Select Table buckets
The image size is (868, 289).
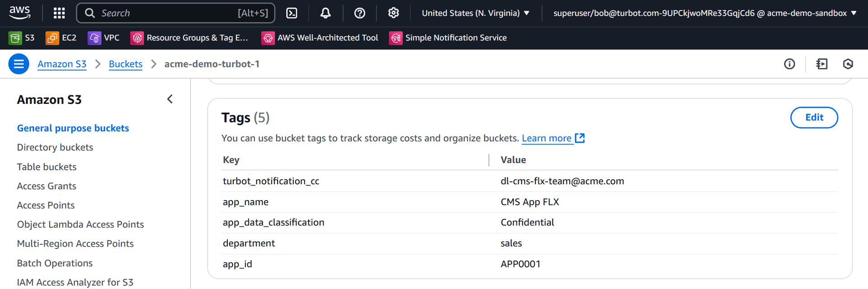[x=47, y=167]
